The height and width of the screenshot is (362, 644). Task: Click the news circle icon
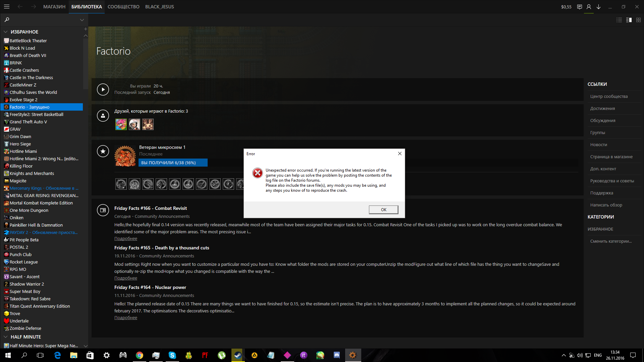(x=103, y=210)
